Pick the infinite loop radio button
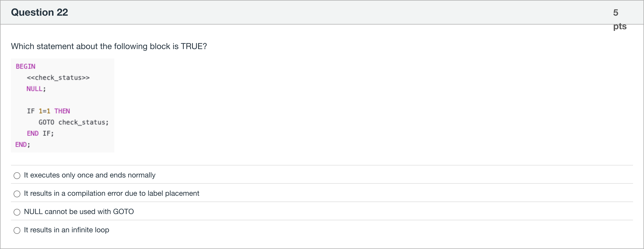This screenshot has height=249, width=644. tap(17, 230)
